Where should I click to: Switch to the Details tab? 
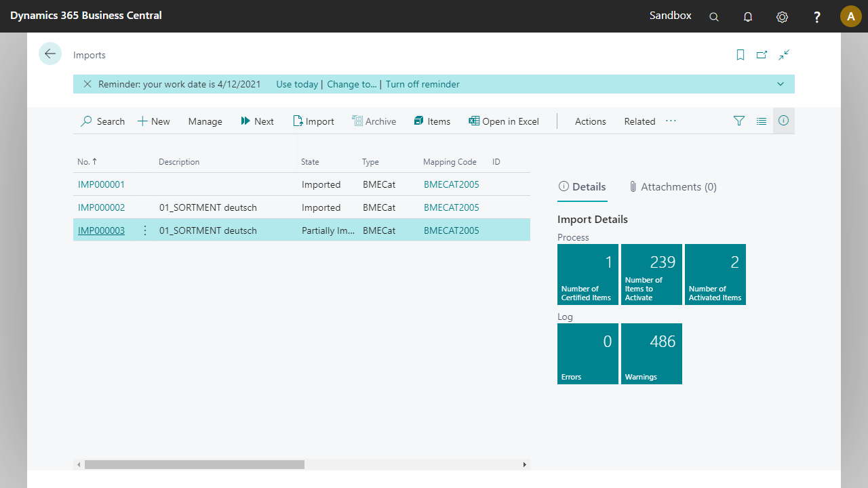pos(582,187)
